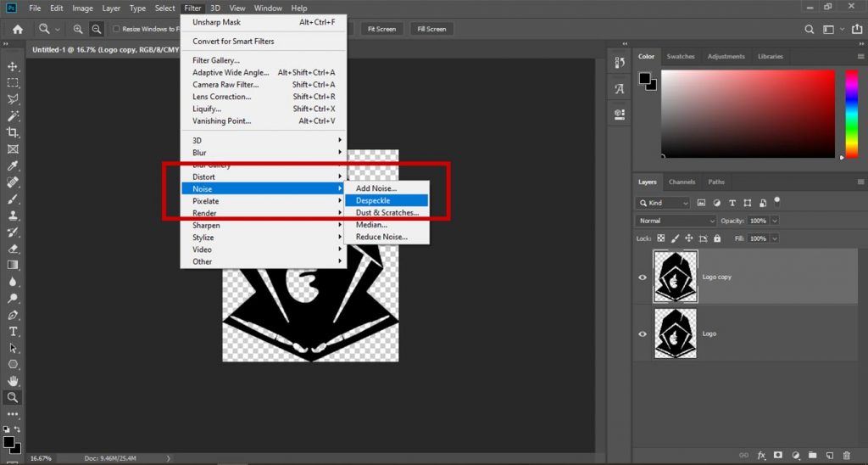Select the Healing Brush tool
The height and width of the screenshot is (465, 868).
point(13,182)
